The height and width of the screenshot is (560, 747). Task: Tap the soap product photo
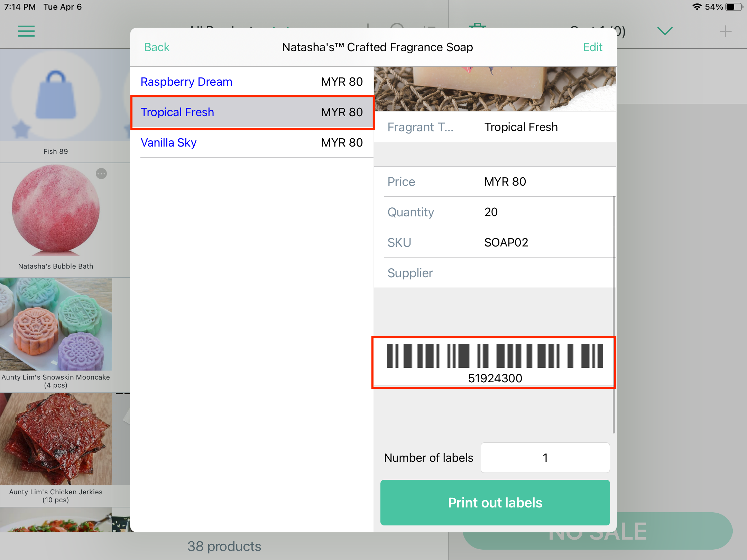pyautogui.click(x=495, y=89)
